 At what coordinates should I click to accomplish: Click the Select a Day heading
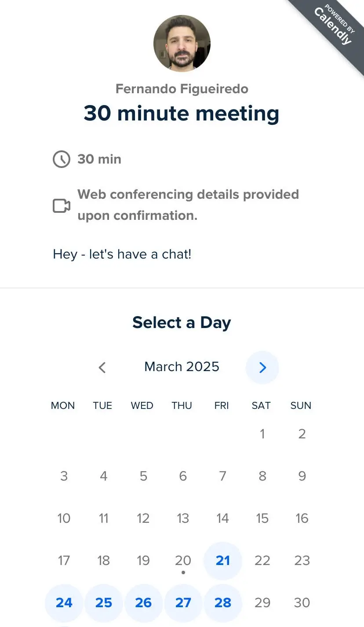pos(182,322)
